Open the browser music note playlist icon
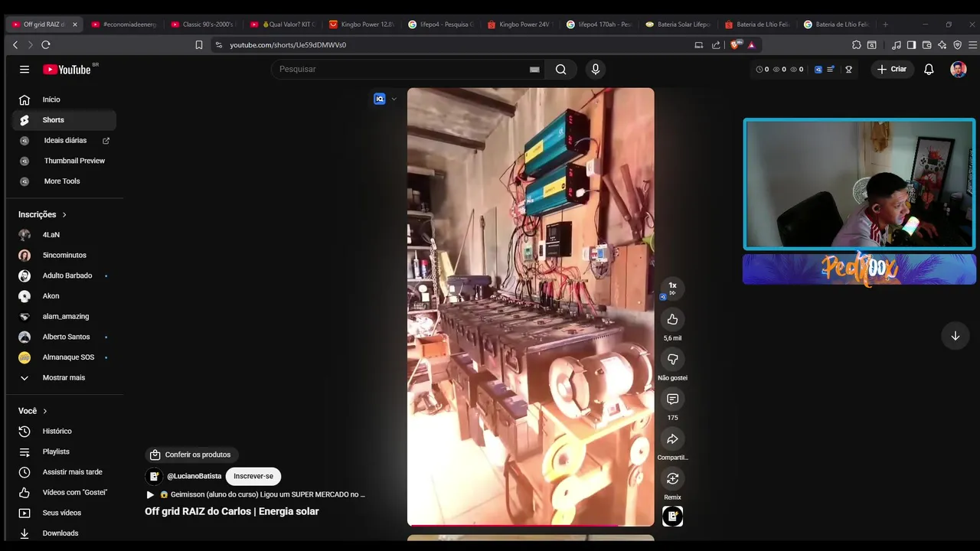 [897, 45]
